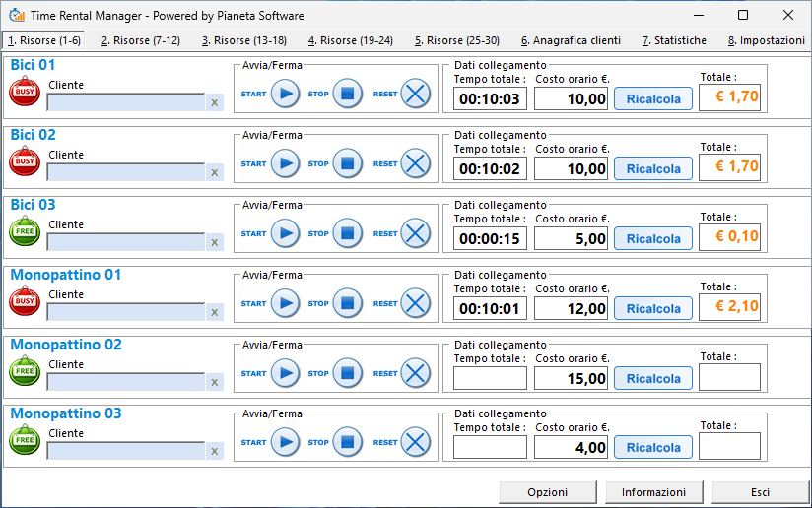
Task: Click the FREE status icon of Bici 03
Action: point(25,231)
